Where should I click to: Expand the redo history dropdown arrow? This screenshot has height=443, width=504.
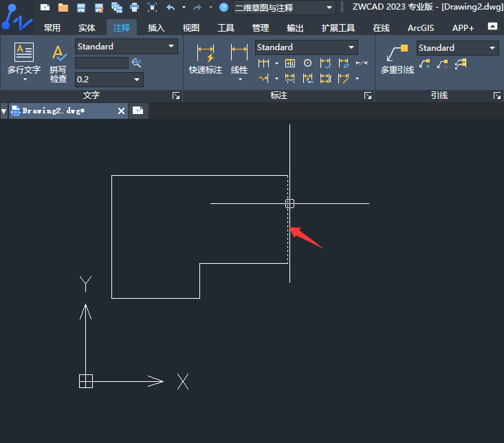[x=210, y=8]
